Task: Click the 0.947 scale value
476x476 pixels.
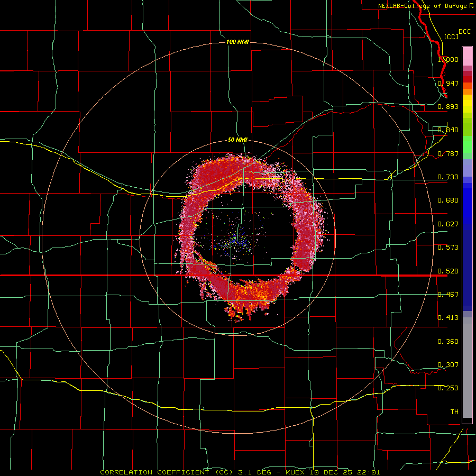Action: (x=448, y=83)
